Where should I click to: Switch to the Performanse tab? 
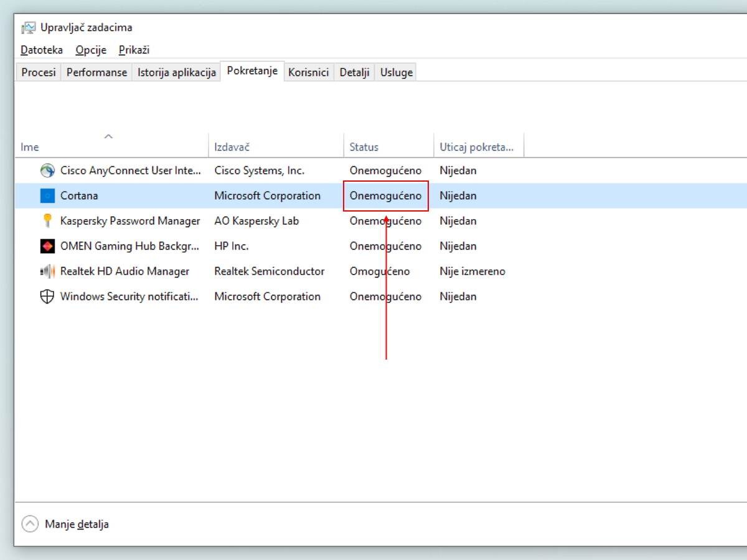(x=96, y=72)
